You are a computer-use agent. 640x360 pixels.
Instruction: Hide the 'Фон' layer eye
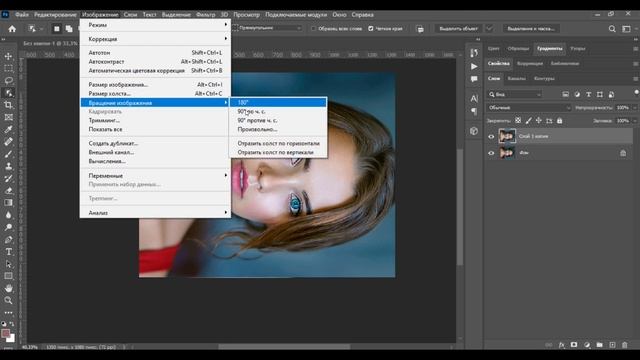point(491,153)
